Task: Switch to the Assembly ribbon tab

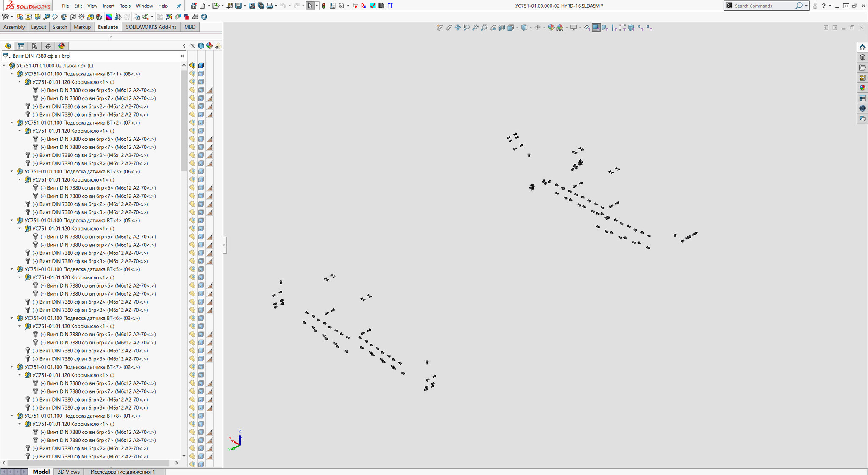Action: [x=14, y=27]
